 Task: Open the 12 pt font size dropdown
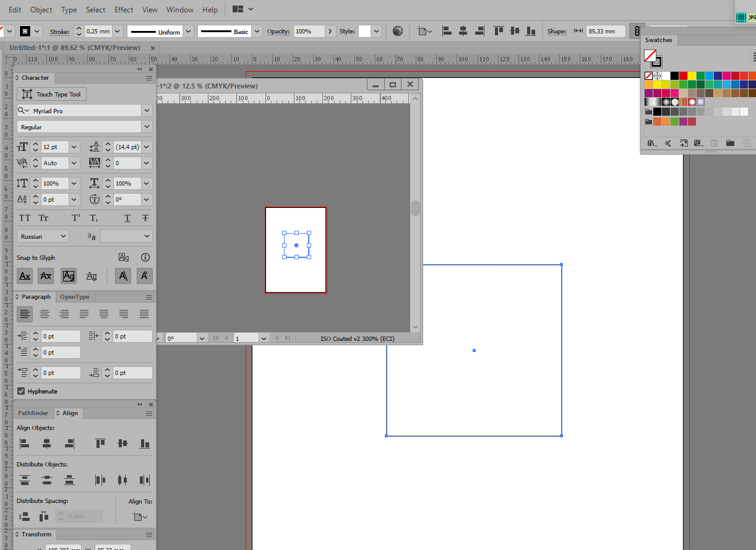tap(74, 147)
